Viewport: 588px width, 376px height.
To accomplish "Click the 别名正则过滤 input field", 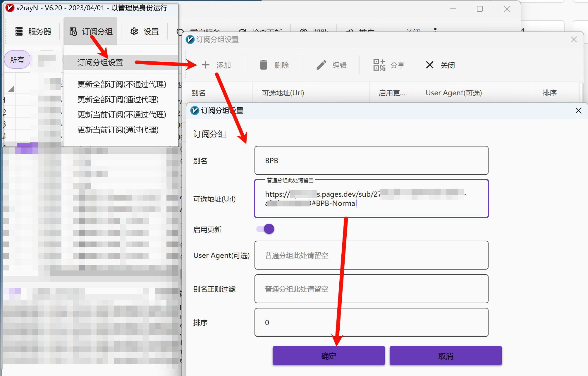I will pyautogui.click(x=371, y=289).
